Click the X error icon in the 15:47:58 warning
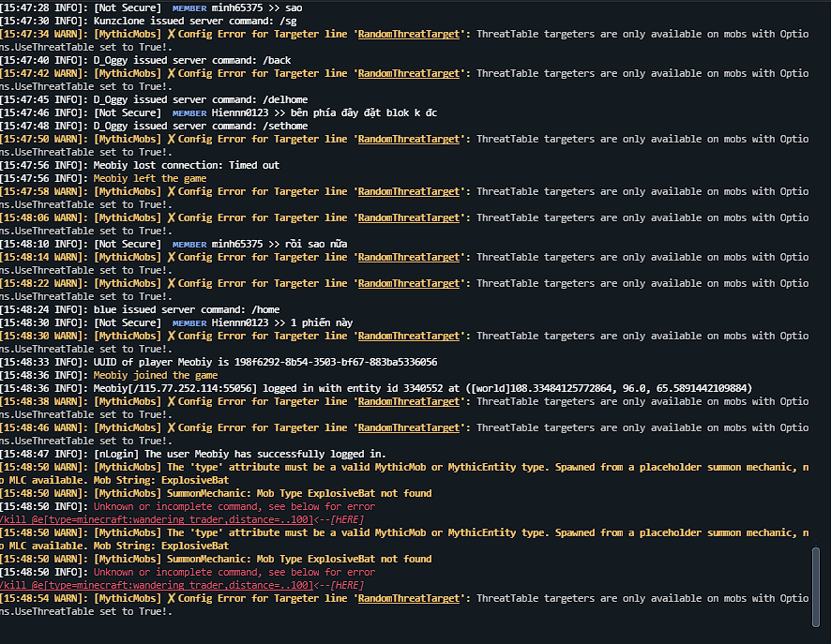 172,191
